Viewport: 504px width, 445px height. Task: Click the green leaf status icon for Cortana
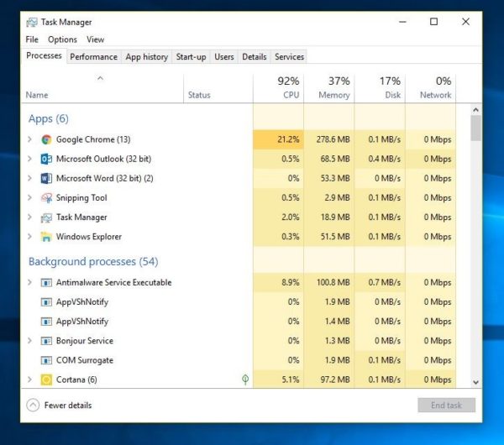tap(245, 380)
